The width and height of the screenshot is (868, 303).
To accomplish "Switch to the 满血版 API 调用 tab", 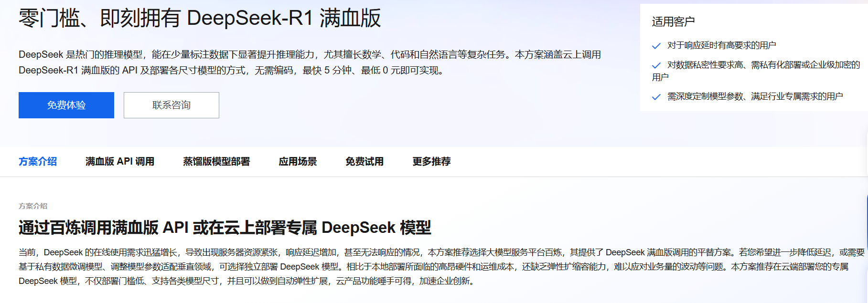I will [120, 161].
